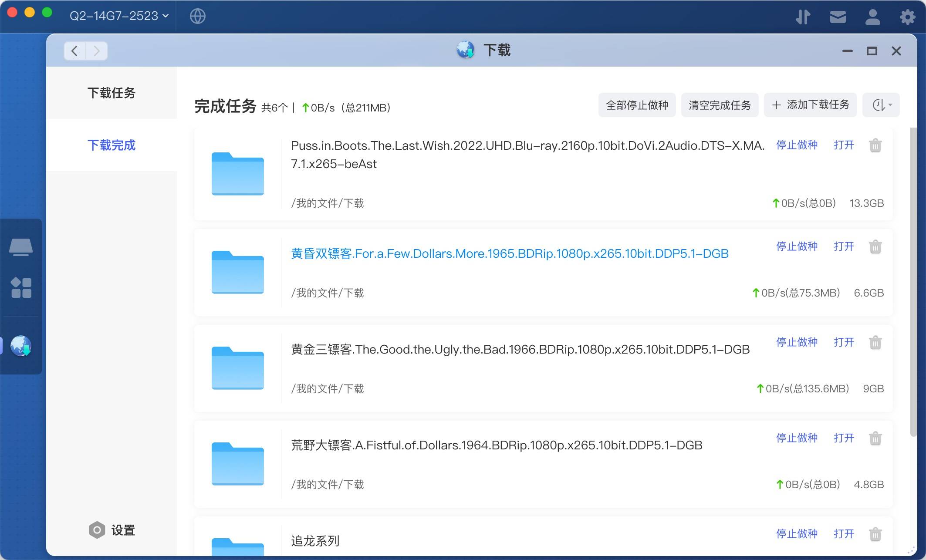The width and height of the screenshot is (926, 560).
Task: Open the 追龙系列 download via 打开
Action: coord(844,534)
